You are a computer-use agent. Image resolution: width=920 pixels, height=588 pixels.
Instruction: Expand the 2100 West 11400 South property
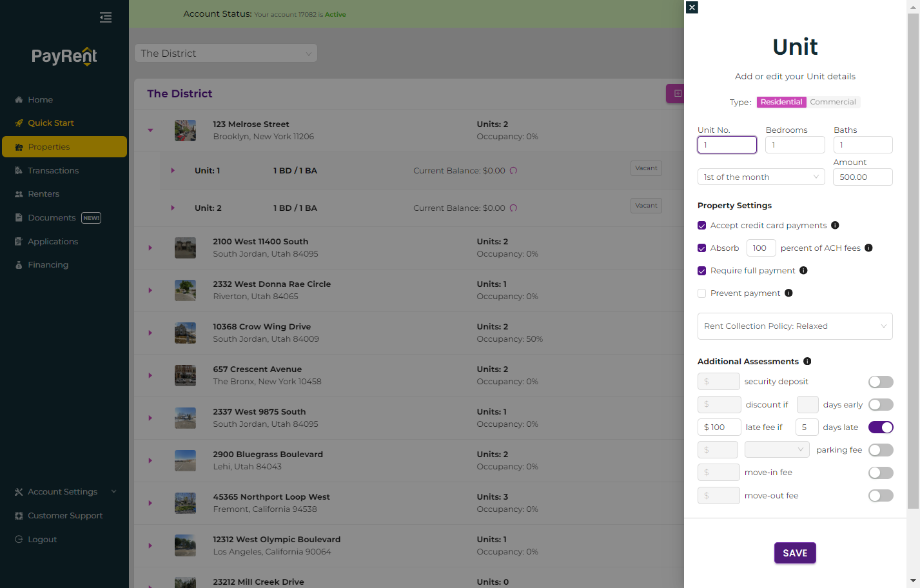[150, 248]
